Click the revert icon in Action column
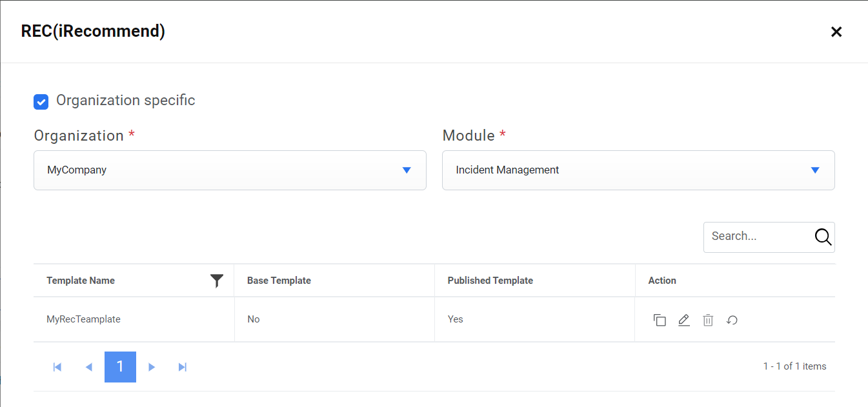 732,320
